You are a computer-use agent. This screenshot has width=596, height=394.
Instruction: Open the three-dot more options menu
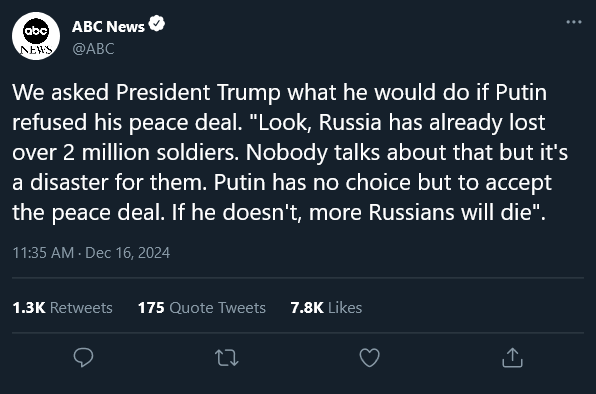[x=574, y=22]
